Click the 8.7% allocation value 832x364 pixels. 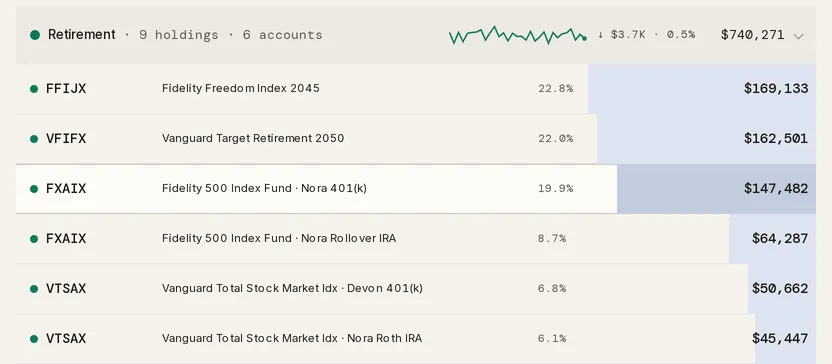[552, 239]
